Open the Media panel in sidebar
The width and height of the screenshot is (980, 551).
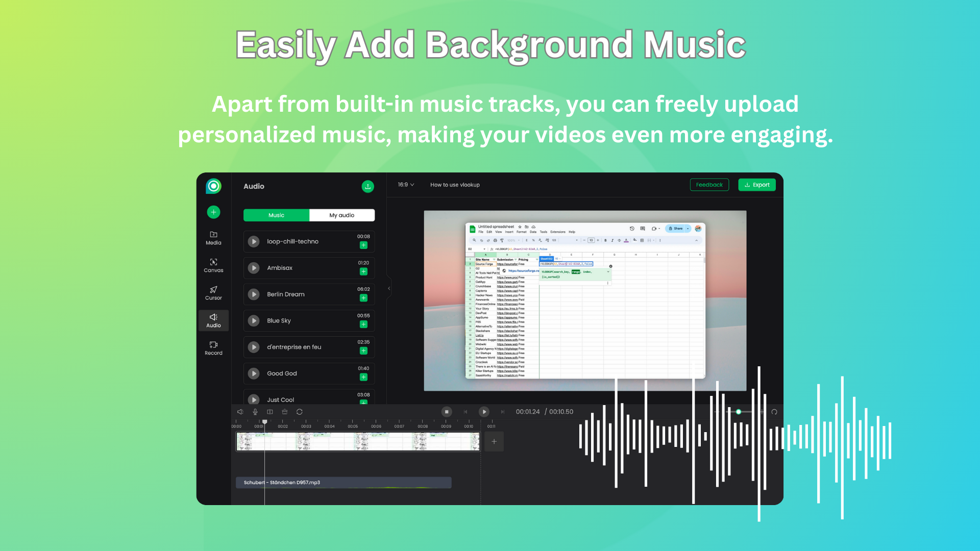[213, 238]
